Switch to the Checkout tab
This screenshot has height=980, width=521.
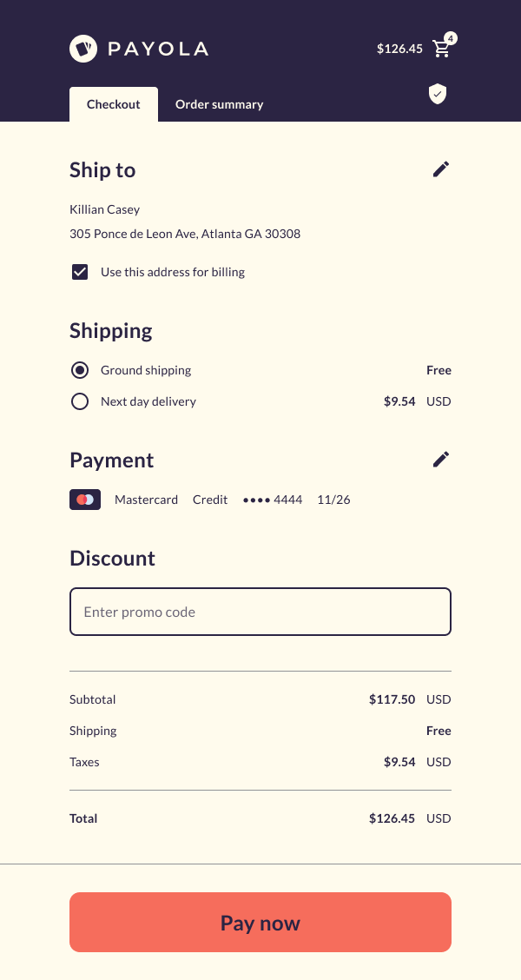coord(114,104)
